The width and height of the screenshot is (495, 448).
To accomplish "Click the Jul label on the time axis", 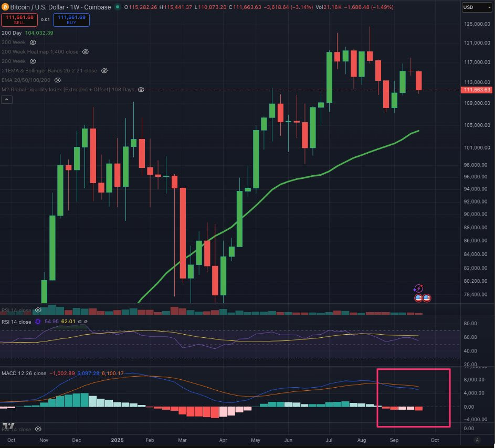I will (x=329, y=440).
